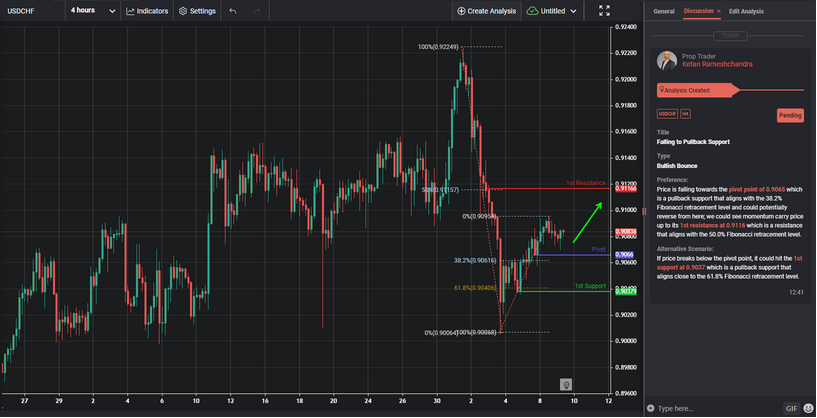Click the Pivot line label on chart
This screenshot has height=418, width=817.
pos(599,250)
